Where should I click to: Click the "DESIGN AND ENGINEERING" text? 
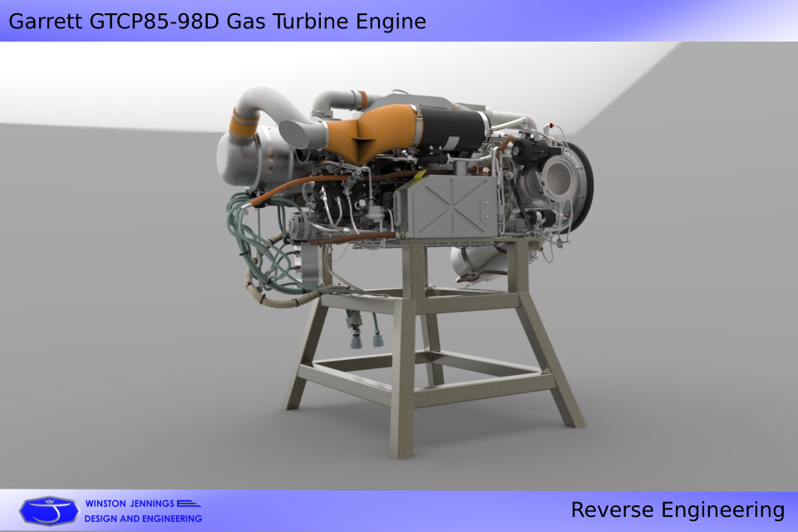tap(143, 519)
